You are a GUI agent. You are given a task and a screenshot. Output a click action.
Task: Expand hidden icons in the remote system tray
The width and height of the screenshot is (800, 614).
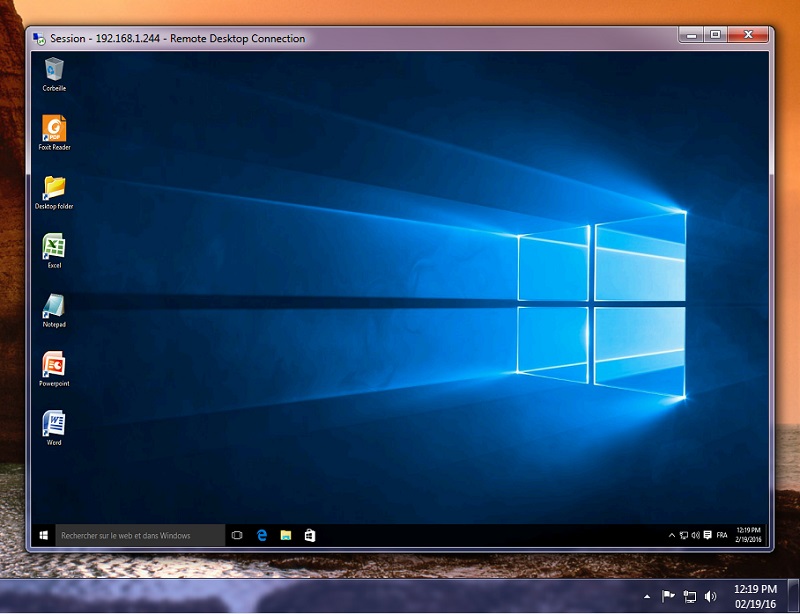pos(672,535)
